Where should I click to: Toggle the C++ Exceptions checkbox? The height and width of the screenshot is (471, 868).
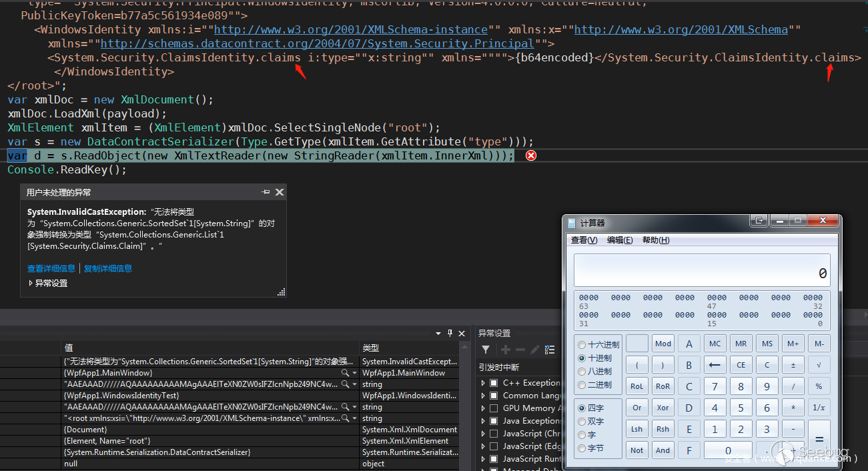point(494,383)
